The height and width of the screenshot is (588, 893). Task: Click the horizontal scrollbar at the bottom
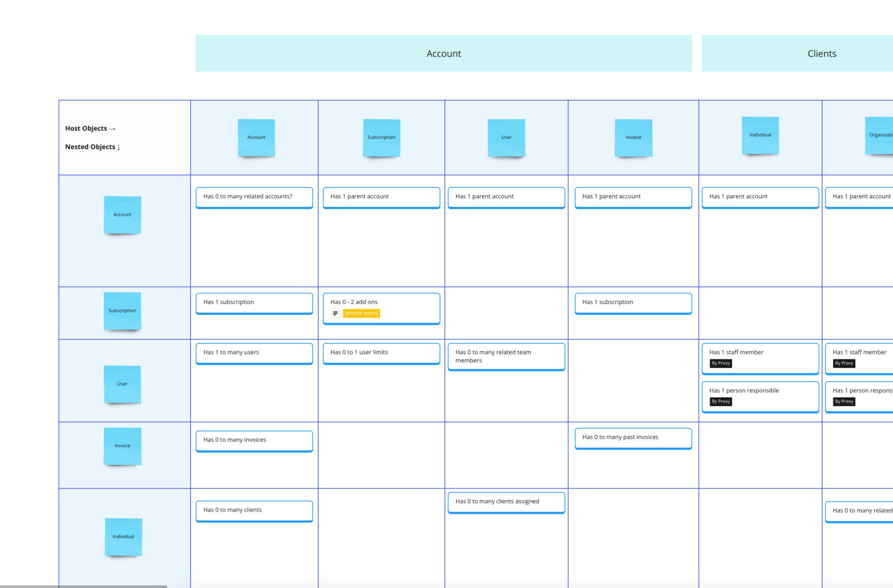coord(83,586)
